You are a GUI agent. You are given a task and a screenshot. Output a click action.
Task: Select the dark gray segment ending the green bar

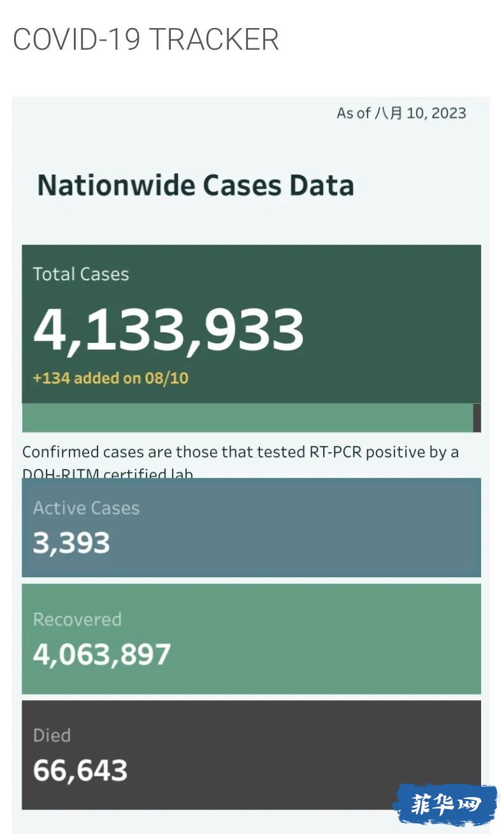(477, 418)
